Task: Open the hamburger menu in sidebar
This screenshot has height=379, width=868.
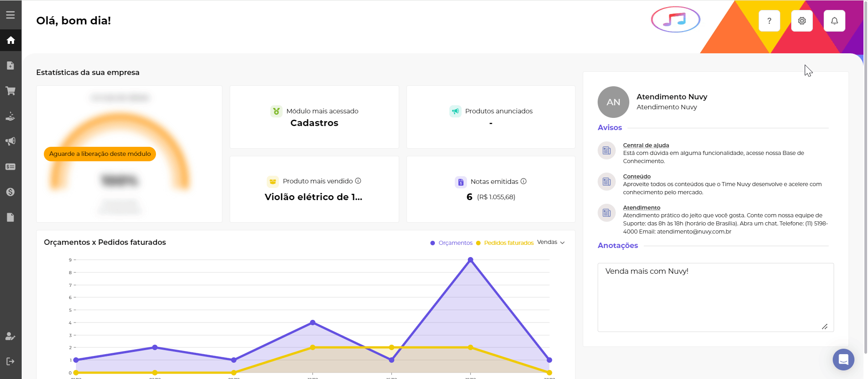Action: [10, 15]
